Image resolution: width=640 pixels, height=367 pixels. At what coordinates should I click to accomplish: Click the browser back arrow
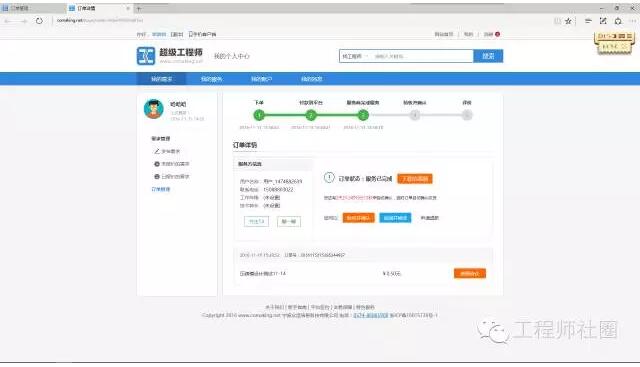coord(8,21)
